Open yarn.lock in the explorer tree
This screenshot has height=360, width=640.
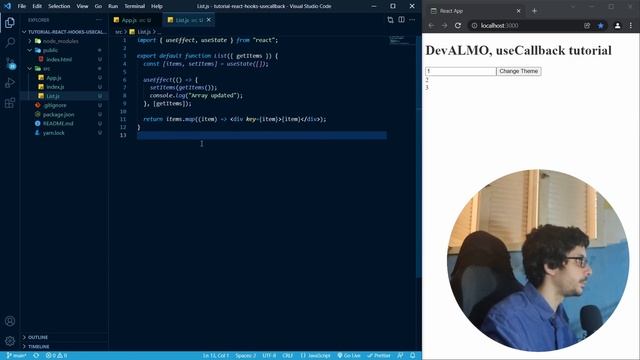click(53, 133)
